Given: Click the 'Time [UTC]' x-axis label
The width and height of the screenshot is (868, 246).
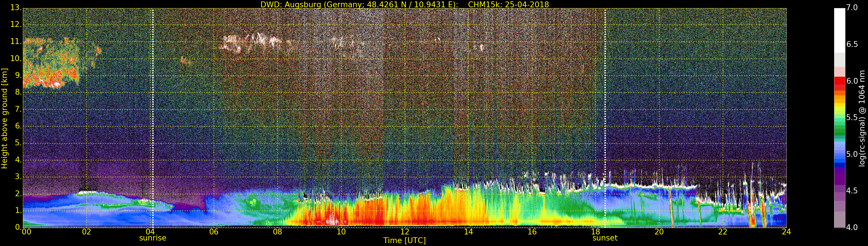Looking at the screenshot, I should (x=404, y=241).
